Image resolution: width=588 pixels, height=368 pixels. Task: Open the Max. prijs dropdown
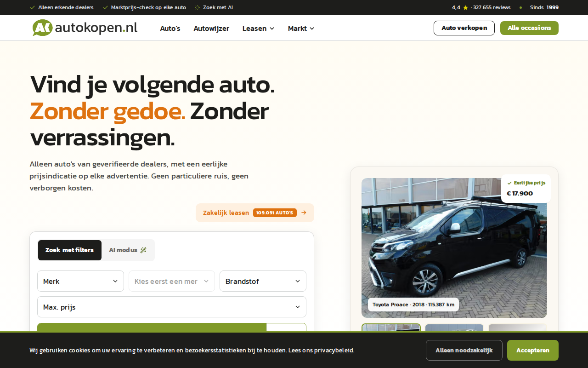click(x=172, y=307)
